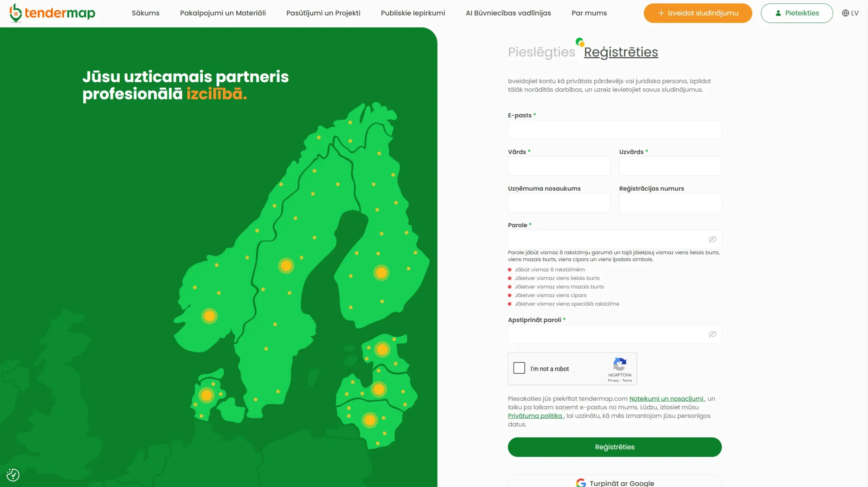Continue with Turpināt ar Google
The image size is (868, 487).
pos(614,481)
